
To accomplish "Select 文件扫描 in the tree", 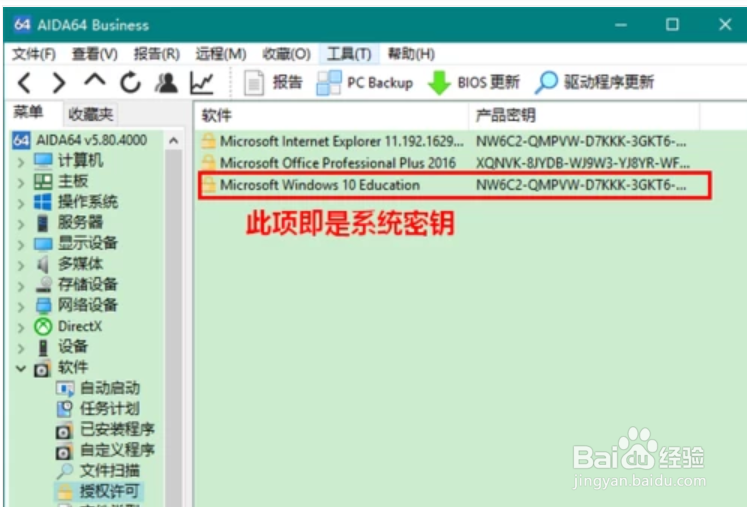I will 110,471.
